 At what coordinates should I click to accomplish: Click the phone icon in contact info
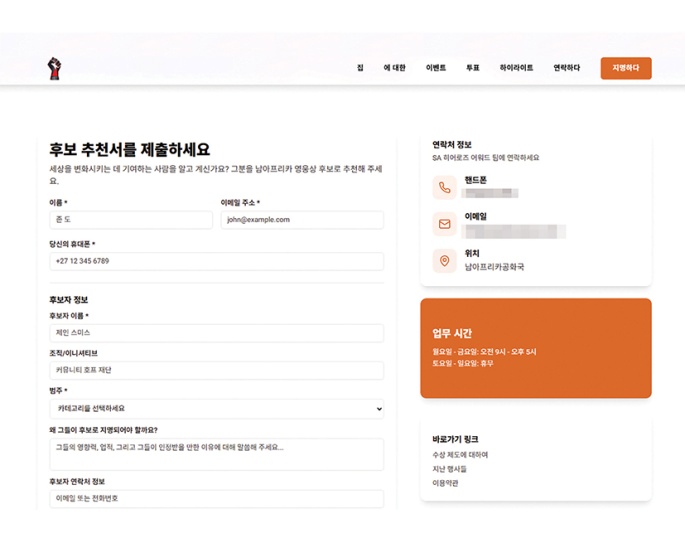coord(444,187)
